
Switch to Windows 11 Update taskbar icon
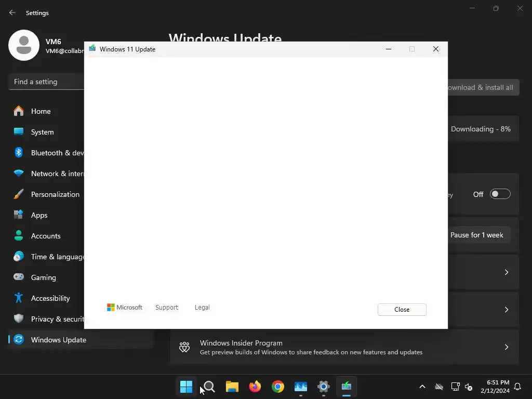pyautogui.click(x=347, y=387)
